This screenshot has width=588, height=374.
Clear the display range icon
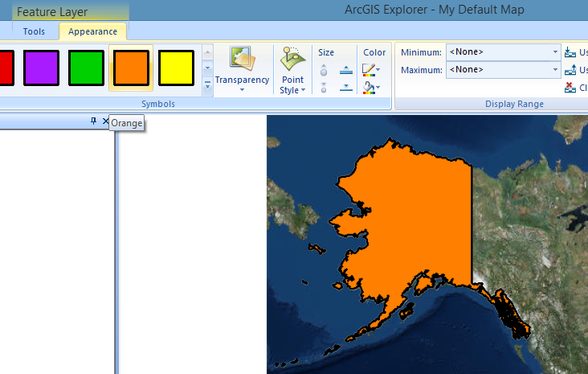pos(570,88)
